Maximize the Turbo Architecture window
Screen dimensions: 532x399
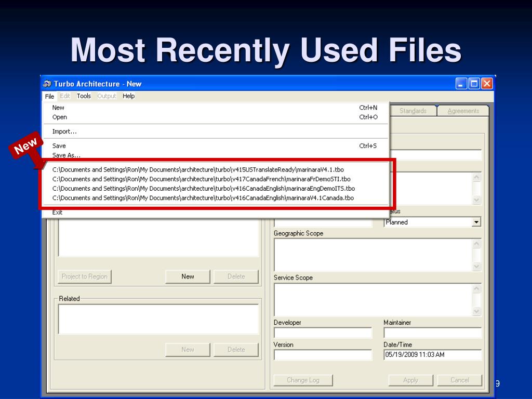coord(474,84)
